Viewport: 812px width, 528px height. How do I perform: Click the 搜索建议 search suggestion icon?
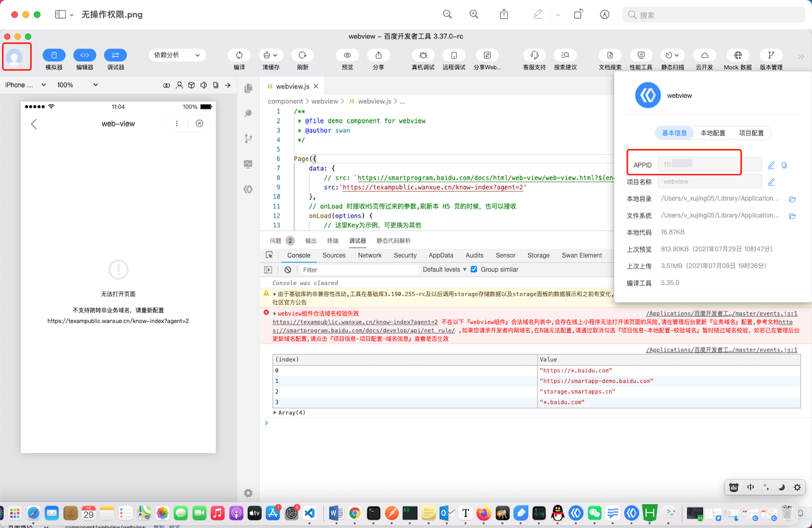pyautogui.click(x=565, y=55)
